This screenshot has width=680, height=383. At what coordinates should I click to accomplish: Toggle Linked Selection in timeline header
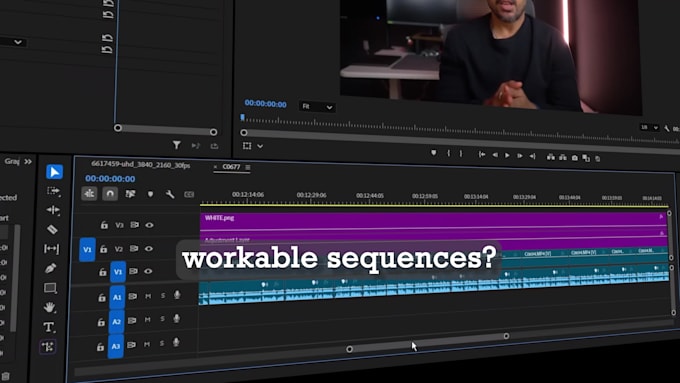[x=130, y=194]
